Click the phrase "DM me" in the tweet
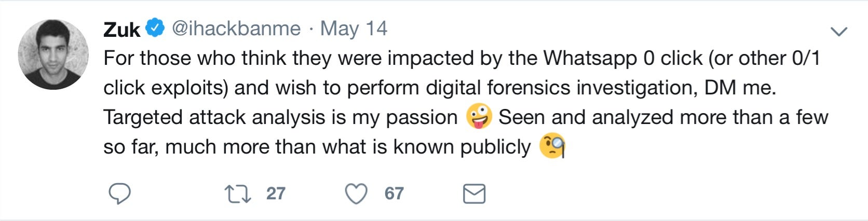Image resolution: width=868 pixels, height=221 pixels. coord(739,88)
